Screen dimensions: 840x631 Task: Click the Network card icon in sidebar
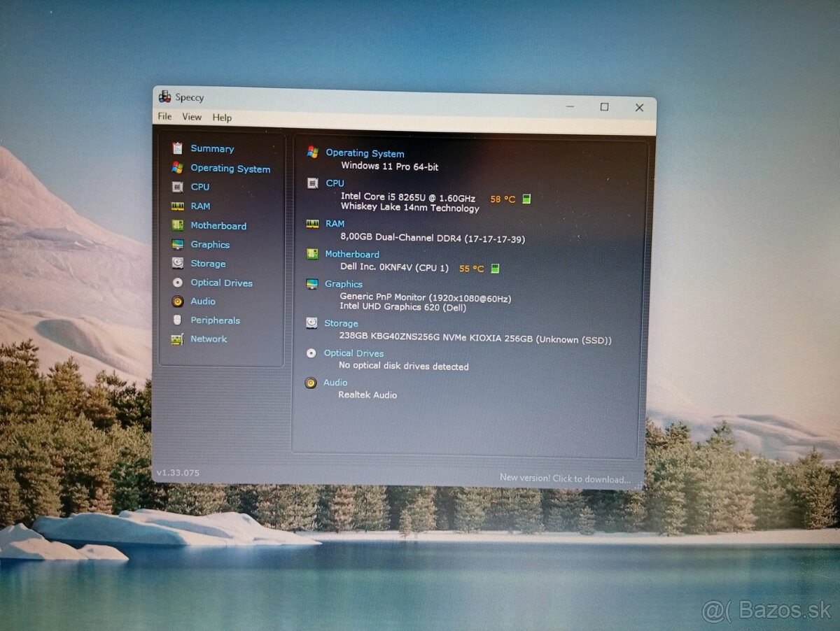click(x=178, y=339)
